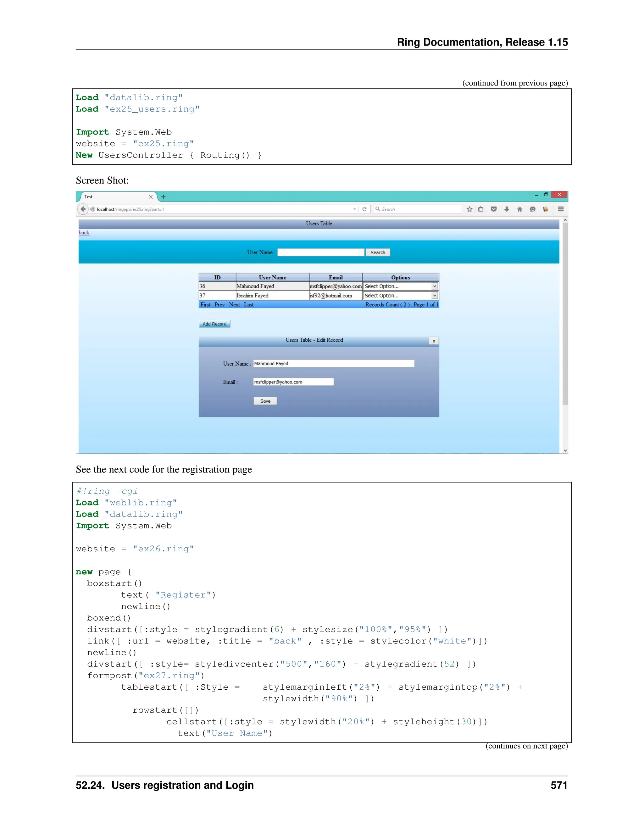
Task: Click the browser back arrow button
Action: 83,209
